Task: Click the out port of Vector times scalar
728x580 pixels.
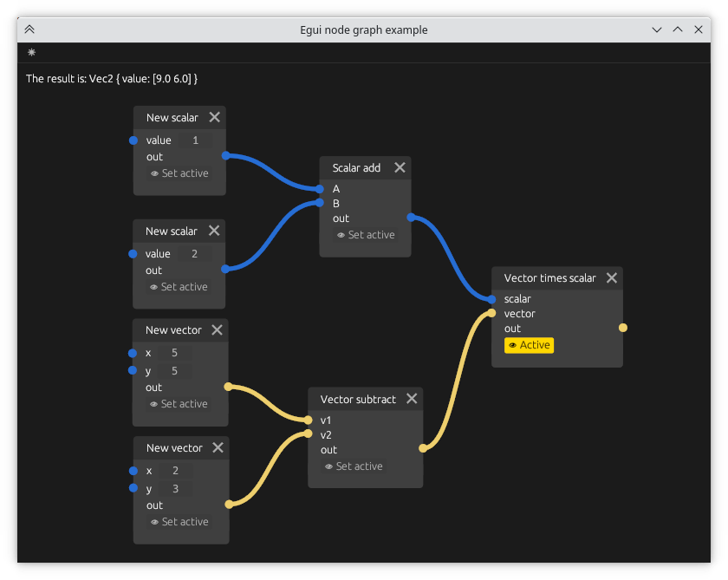Action: click(x=623, y=328)
